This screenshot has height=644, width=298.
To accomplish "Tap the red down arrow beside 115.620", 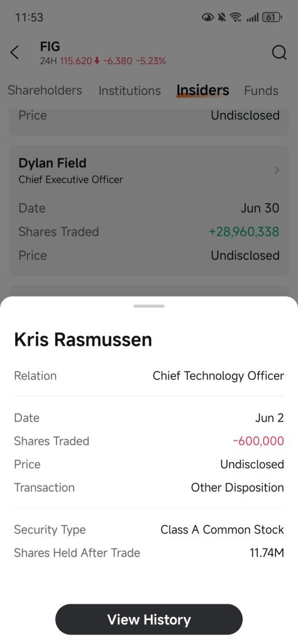I will 97,61.
